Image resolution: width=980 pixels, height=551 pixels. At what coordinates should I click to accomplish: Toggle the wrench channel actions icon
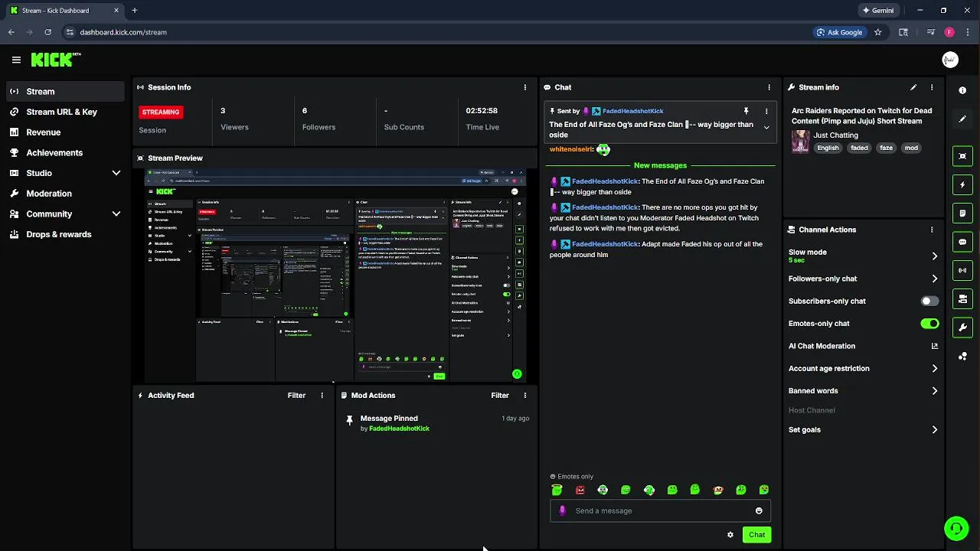tap(962, 328)
